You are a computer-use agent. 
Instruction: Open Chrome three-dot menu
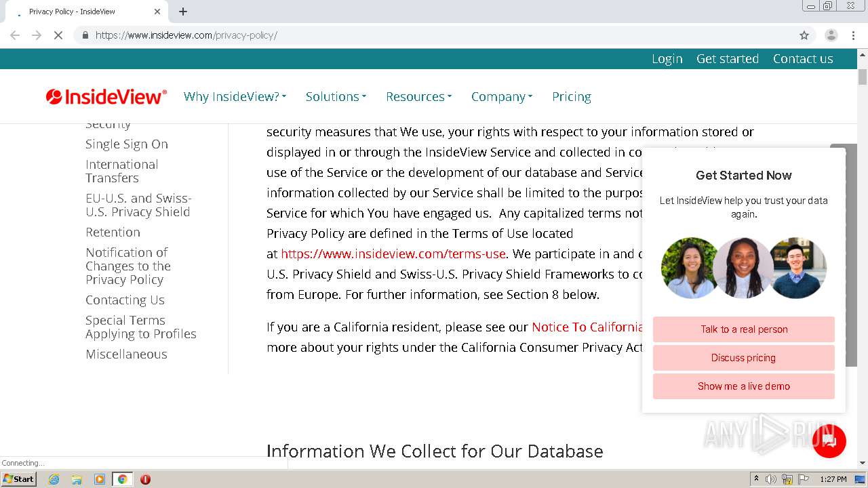[853, 35]
